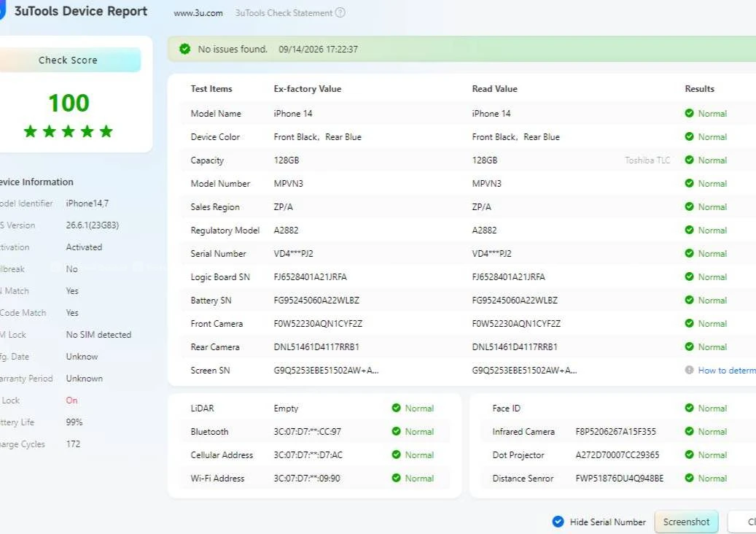Click Normal check icon in Capacity row

[x=689, y=160]
